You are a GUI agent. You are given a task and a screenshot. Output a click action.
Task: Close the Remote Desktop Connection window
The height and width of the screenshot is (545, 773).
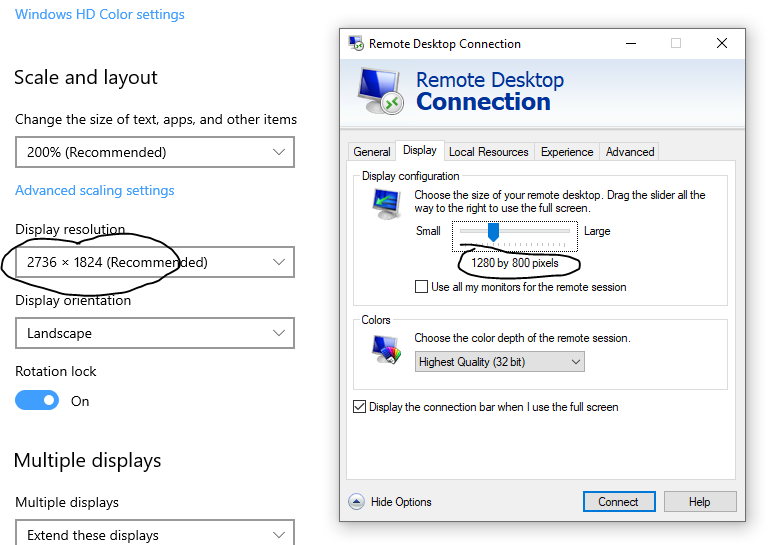coord(722,43)
